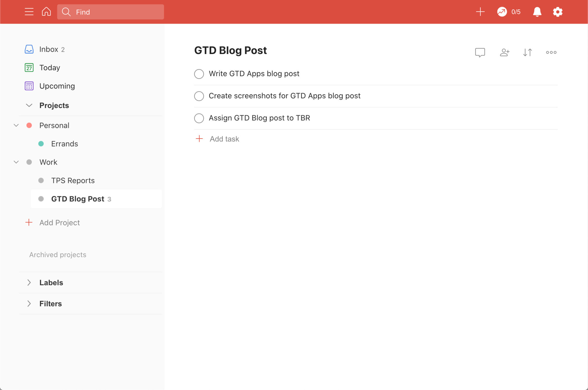This screenshot has width=588, height=390.
Task: Complete task Create screenshots for GTD Apps
Action: click(x=199, y=96)
